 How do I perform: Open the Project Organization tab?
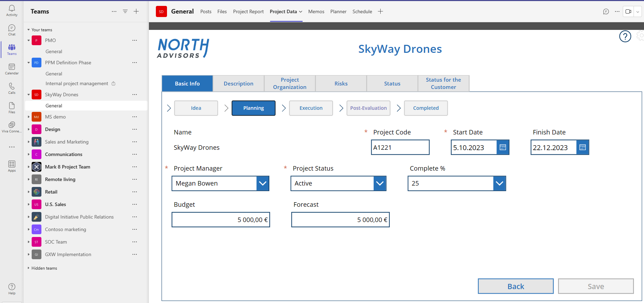coord(290,83)
